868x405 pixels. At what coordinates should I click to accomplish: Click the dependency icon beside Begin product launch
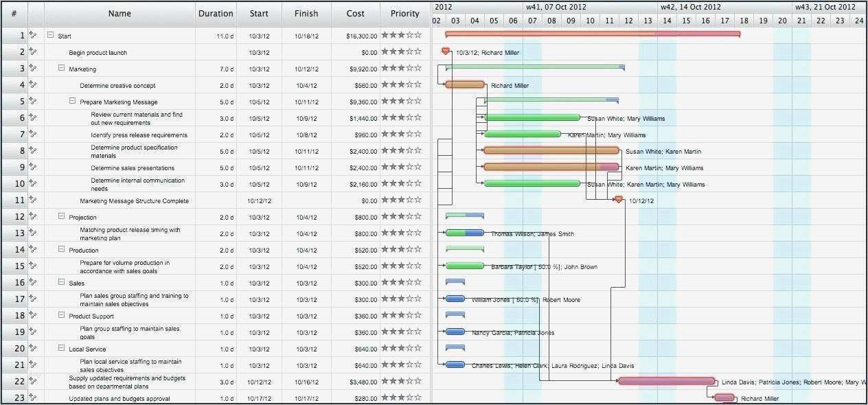coord(32,51)
